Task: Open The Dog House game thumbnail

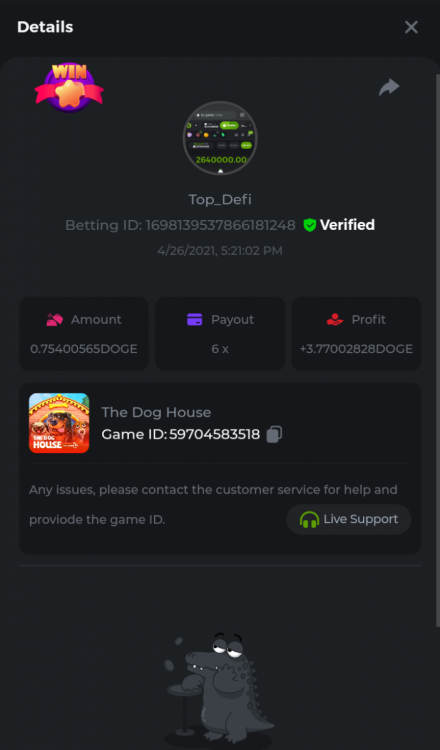Action: (59, 423)
